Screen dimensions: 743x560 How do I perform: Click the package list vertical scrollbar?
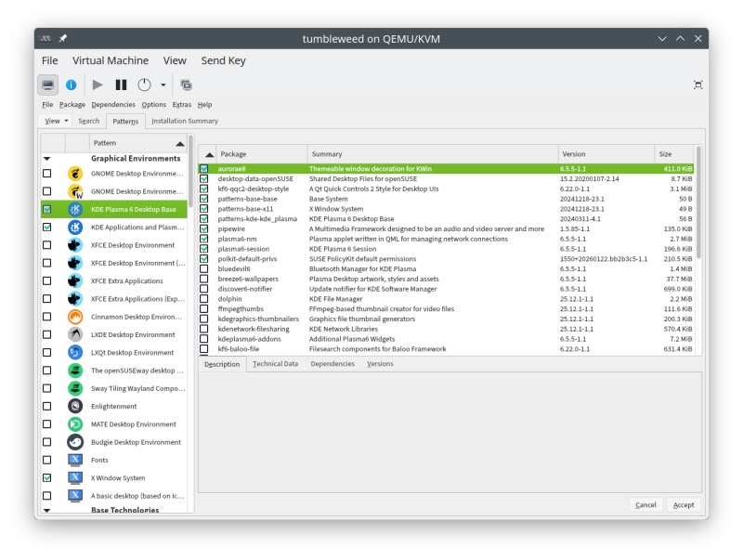click(698, 202)
